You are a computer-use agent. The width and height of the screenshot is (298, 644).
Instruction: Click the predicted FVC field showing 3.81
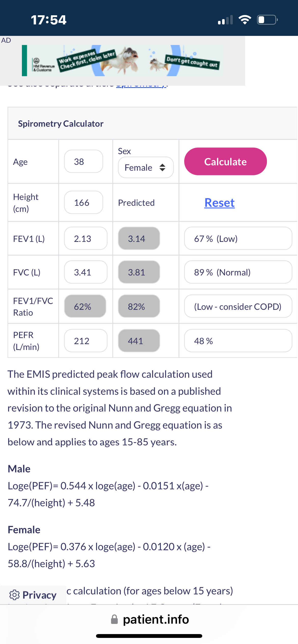(139, 272)
